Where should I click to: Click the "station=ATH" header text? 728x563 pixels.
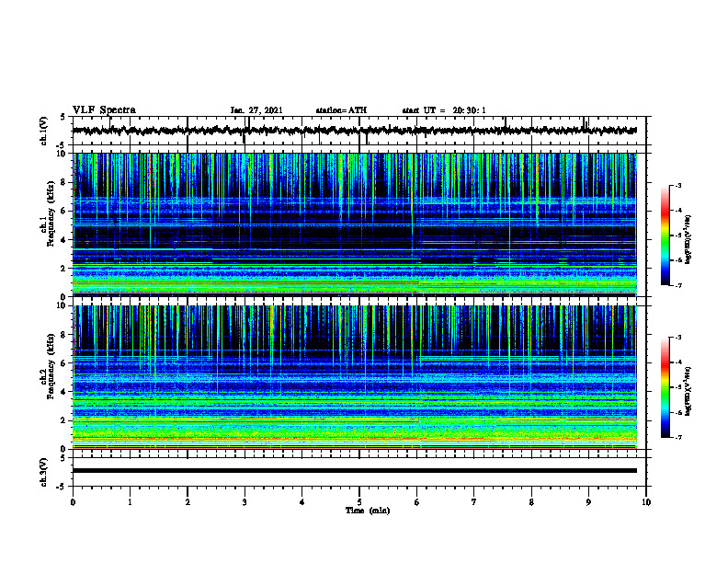(x=341, y=110)
